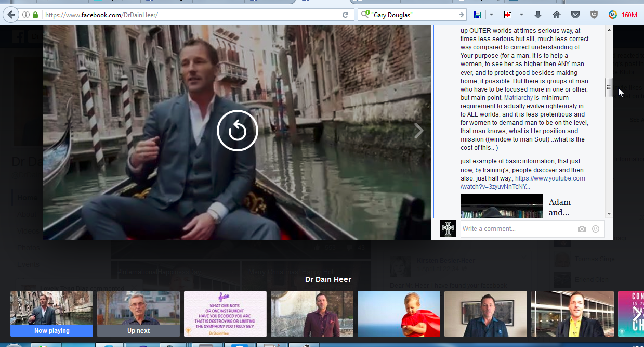Click the comments panel scrollbar handle
Viewport: 644px width, 347px height.
coord(609,87)
